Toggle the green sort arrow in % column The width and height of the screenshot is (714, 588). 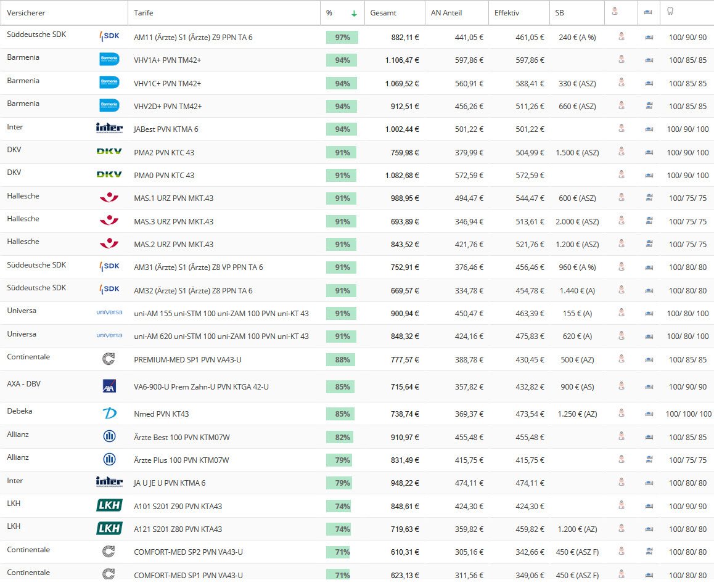click(x=354, y=13)
